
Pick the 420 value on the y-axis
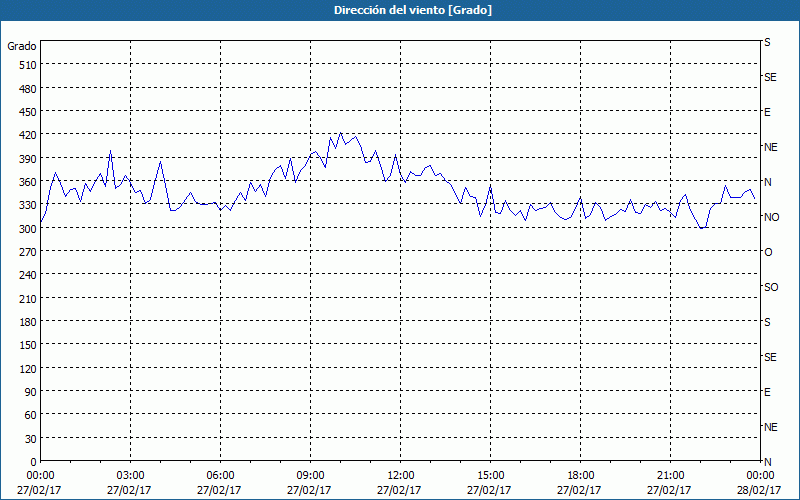pos(29,135)
